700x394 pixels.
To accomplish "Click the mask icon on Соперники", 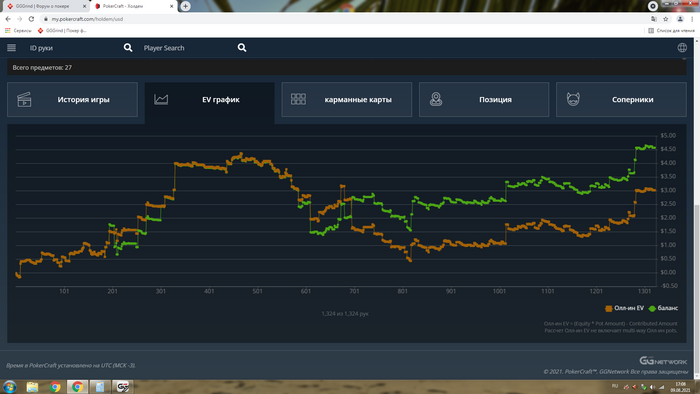I will 573,99.
